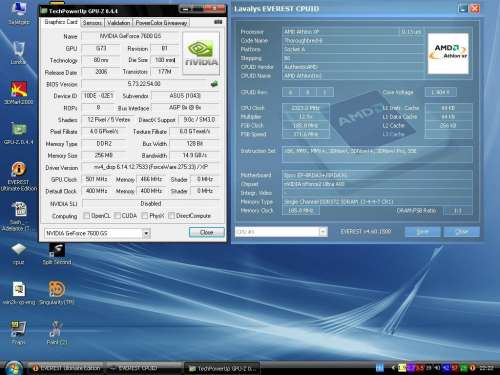Launch EVEREST Ultimate Edition desktop icon

click(x=19, y=176)
